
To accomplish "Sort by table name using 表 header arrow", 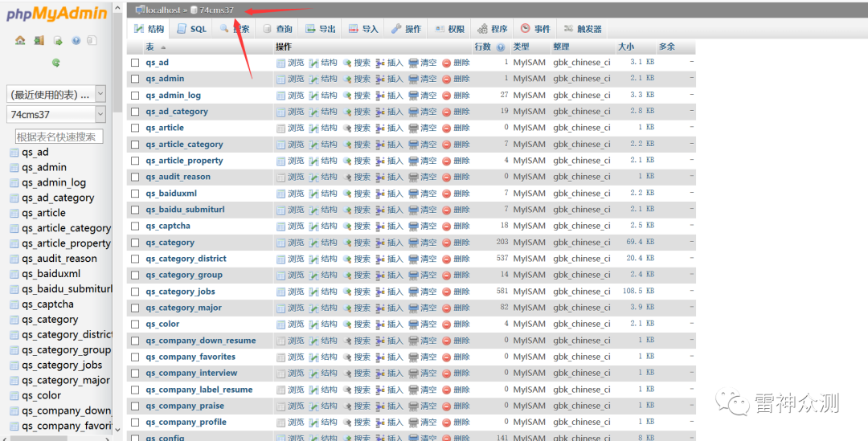I will 162,47.
